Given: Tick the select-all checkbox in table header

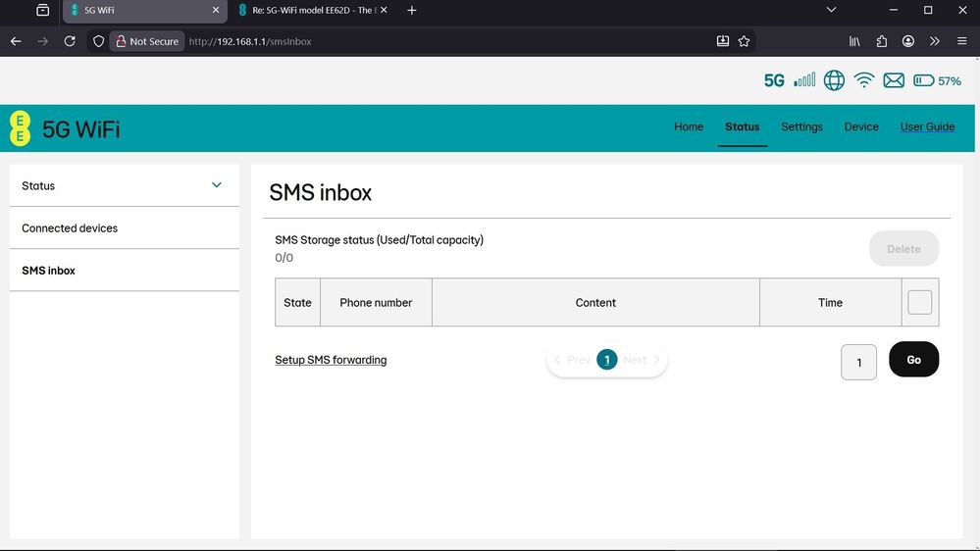Looking at the screenshot, I should tap(919, 302).
